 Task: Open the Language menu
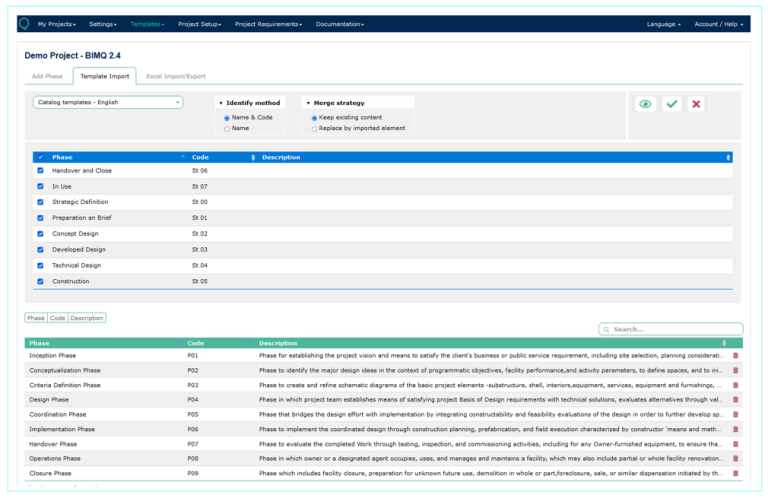click(x=664, y=24)
